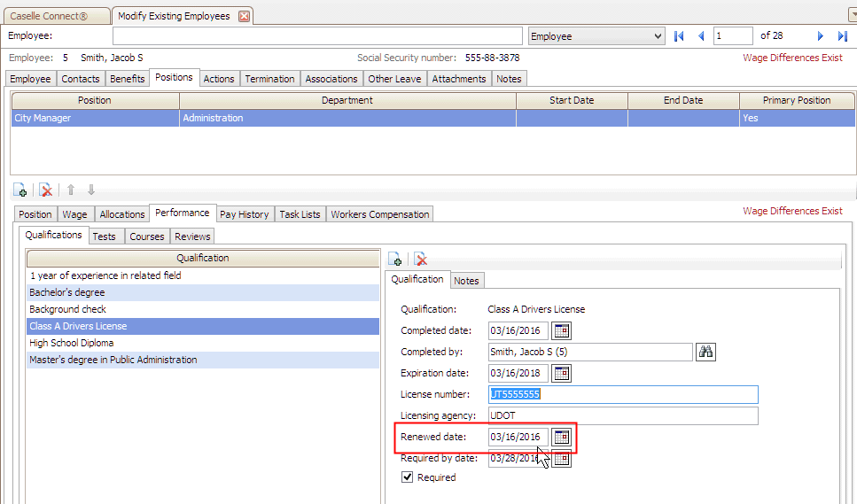Open calendar picker for Renewed date

click(x=561, y=437)
